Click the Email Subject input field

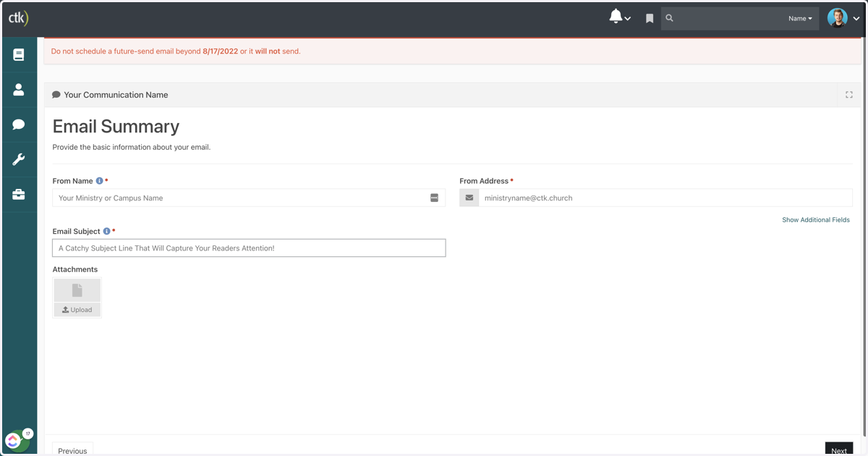249,248
